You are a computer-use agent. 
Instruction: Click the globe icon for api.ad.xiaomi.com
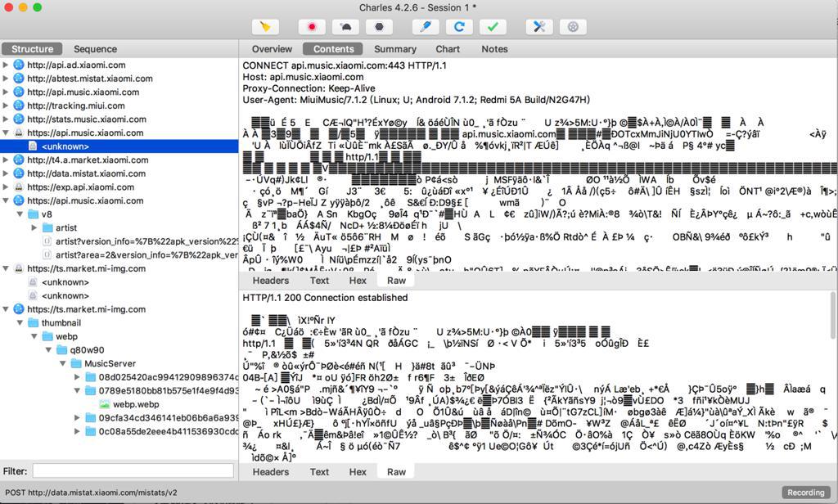pos(19,65)
